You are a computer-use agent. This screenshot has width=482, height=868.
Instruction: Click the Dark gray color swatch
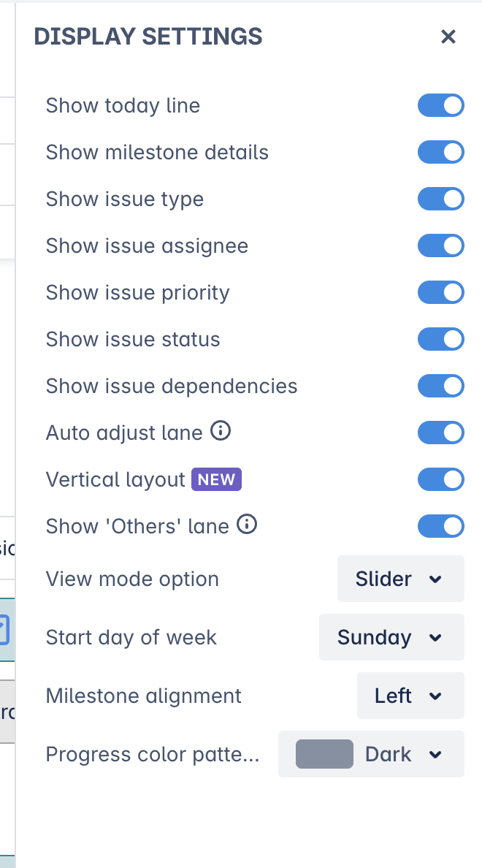(324, 754)
